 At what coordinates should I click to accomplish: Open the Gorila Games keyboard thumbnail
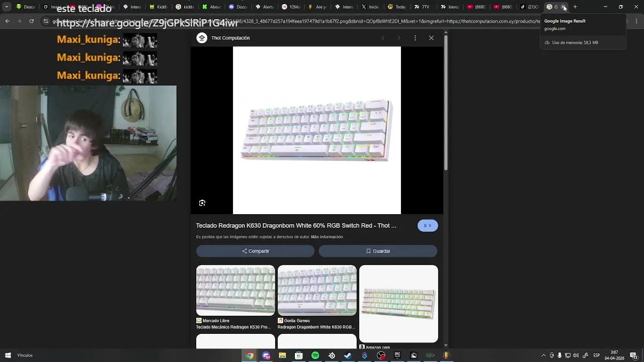coord(317,291)
